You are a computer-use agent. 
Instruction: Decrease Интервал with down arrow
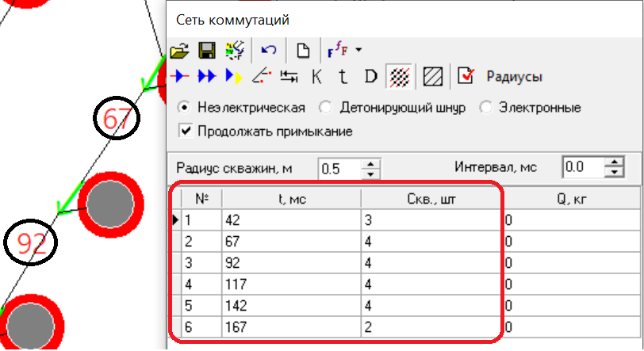click(x=615, y=173)
